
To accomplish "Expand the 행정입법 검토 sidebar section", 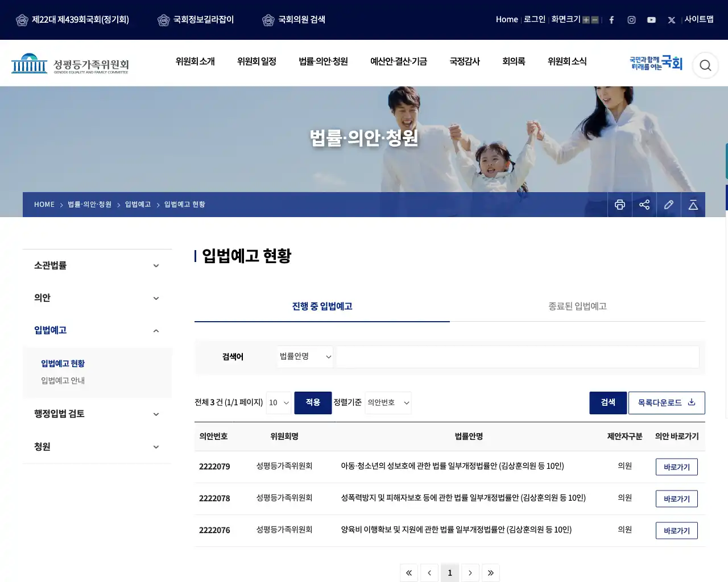I will (97, 414).
